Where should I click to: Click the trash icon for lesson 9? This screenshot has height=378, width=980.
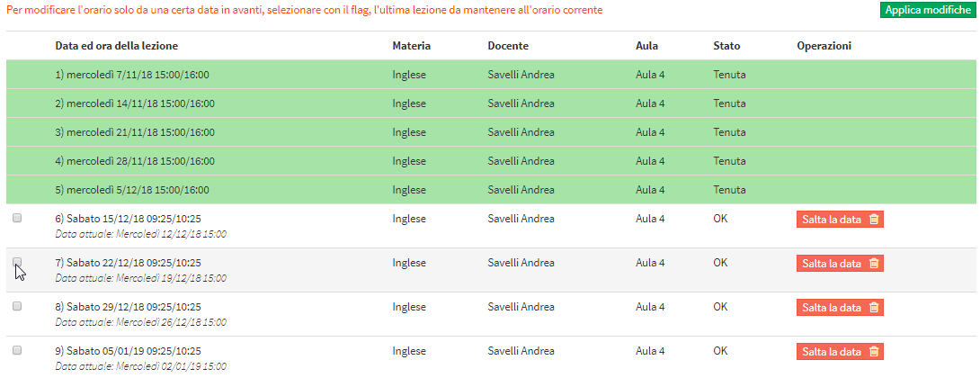point(874,351)
